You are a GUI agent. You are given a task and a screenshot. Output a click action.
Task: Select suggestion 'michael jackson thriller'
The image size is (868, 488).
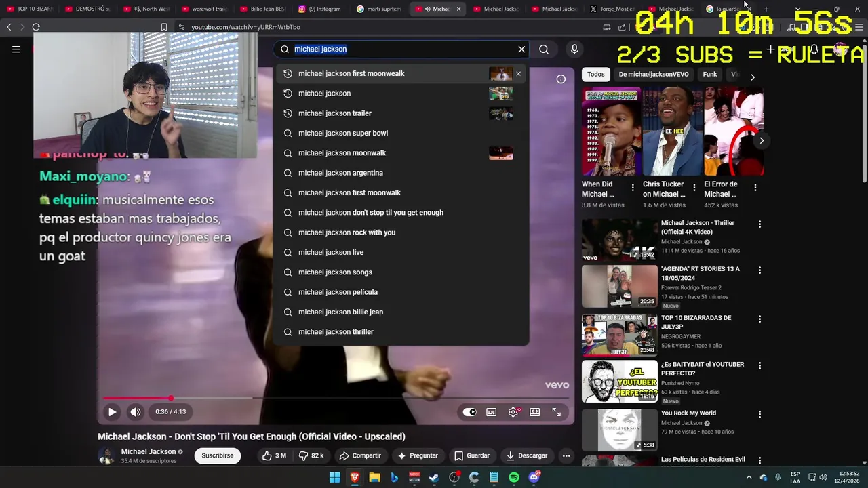pyautogui.click(x=401, y=332)
